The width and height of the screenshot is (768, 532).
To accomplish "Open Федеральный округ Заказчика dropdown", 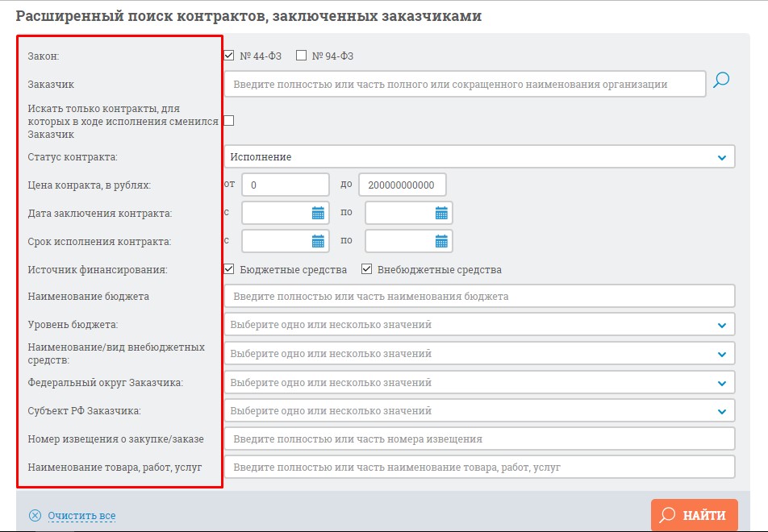I will pos(479,382).
